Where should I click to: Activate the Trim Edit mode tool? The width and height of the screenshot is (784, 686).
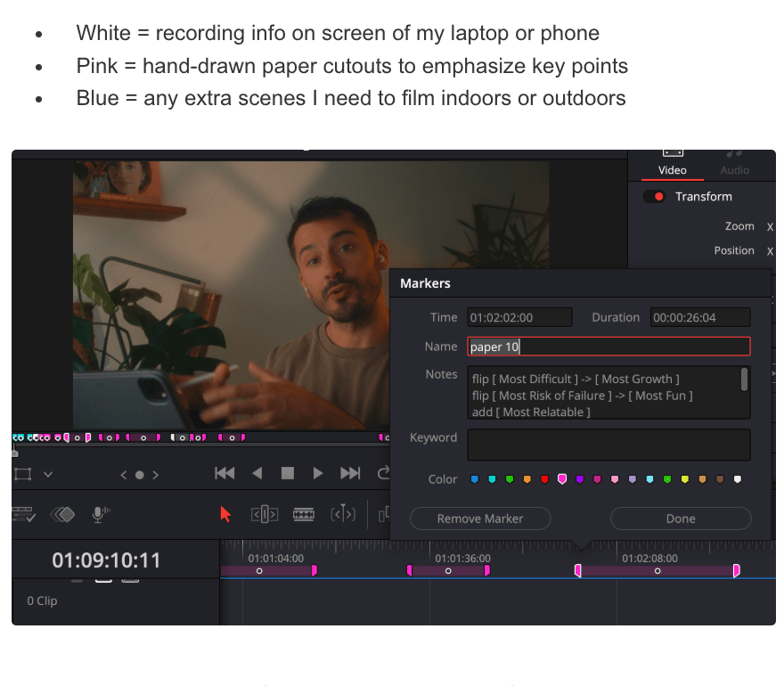[x=265, y=514]
